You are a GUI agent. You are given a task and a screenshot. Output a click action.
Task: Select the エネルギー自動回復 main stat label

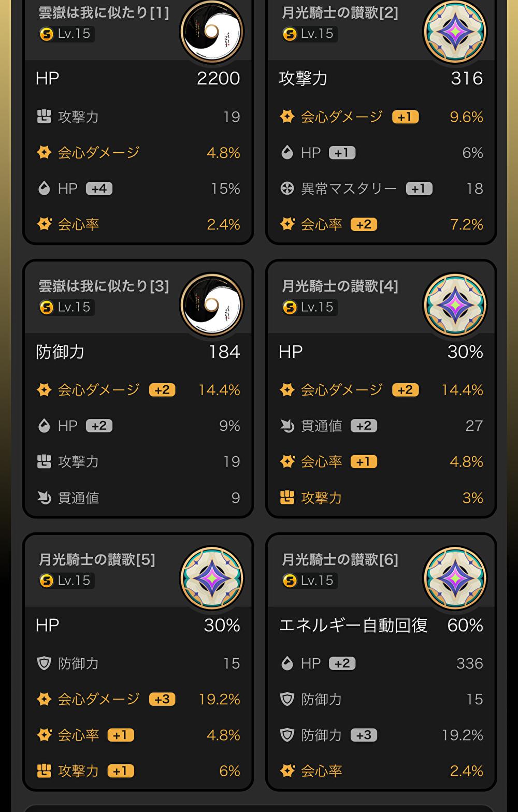pos(353,626)
